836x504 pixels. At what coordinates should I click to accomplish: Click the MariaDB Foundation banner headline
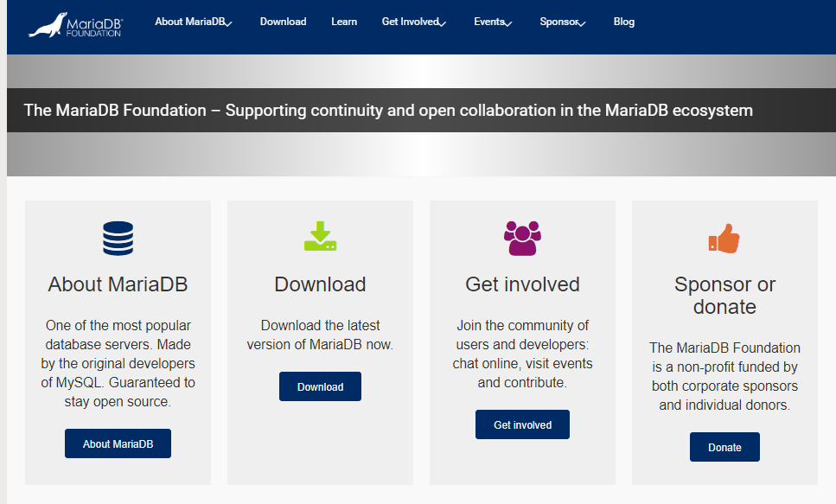(388, 111)
